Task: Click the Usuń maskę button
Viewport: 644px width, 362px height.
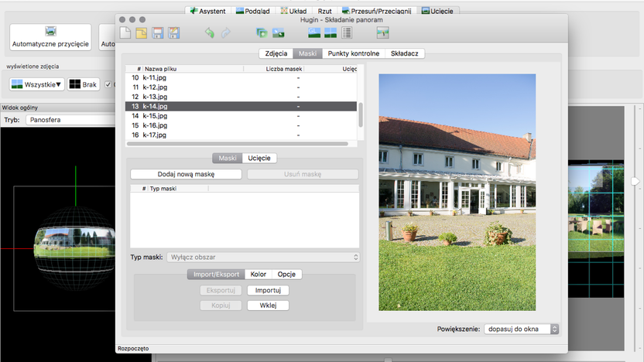Action: coord(303,174)
